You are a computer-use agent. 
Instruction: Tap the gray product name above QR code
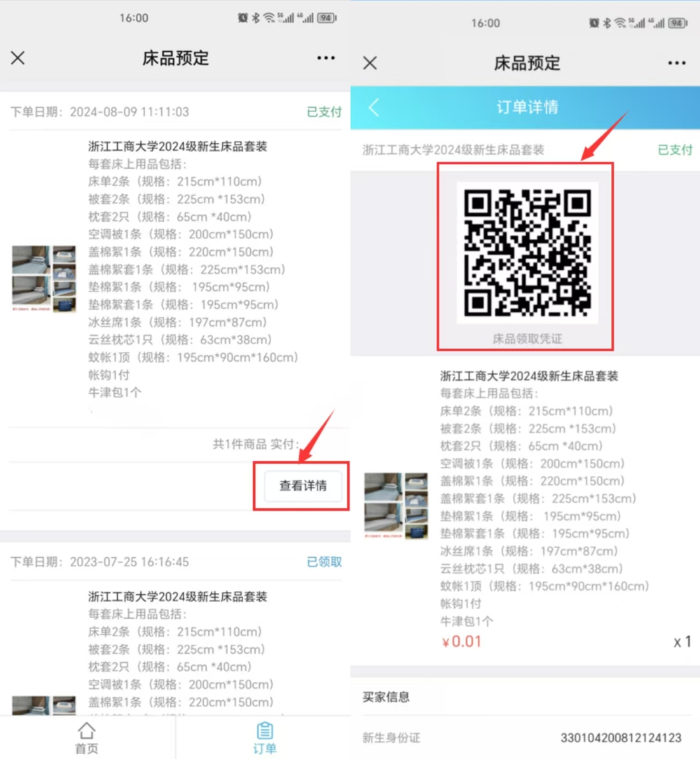point(453,150)
